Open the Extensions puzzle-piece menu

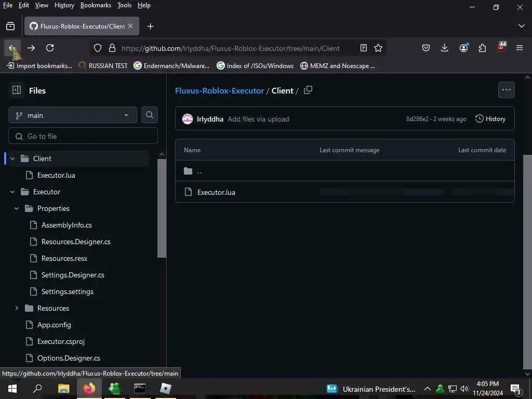coord(482,48)
